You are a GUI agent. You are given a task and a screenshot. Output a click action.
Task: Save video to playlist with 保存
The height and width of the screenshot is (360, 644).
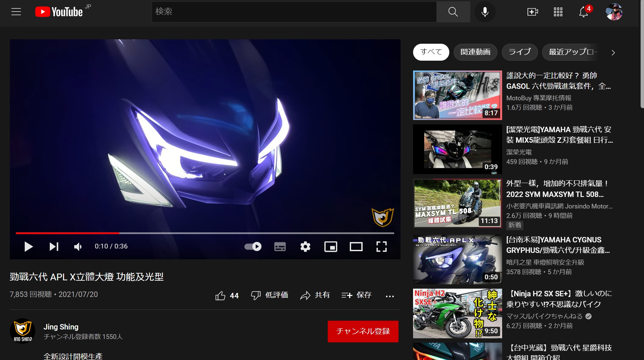357,296
